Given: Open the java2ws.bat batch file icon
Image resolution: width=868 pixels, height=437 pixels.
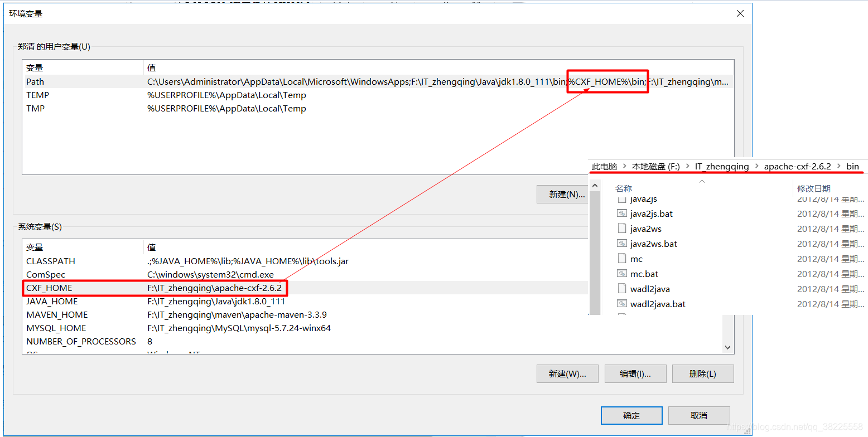Looking at the screenshot, I should 652,244.
